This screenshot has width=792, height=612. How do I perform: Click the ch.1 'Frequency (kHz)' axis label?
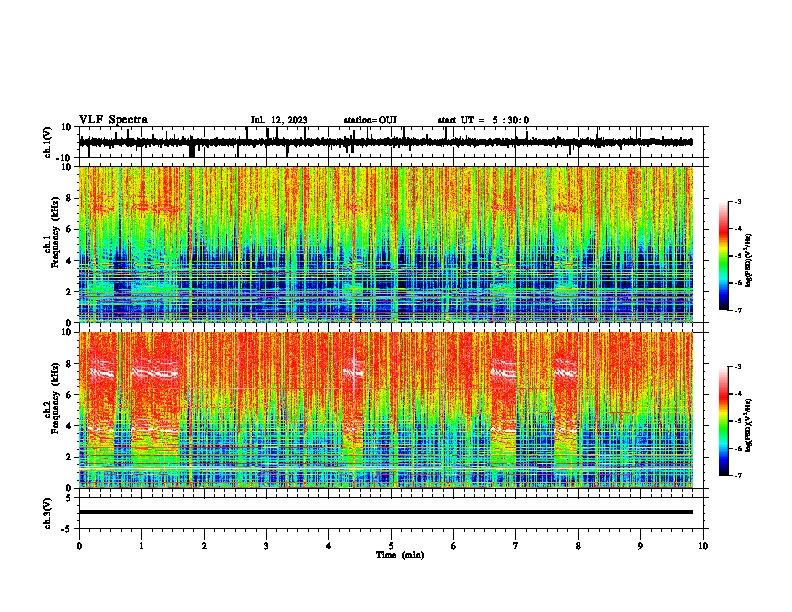55,233
